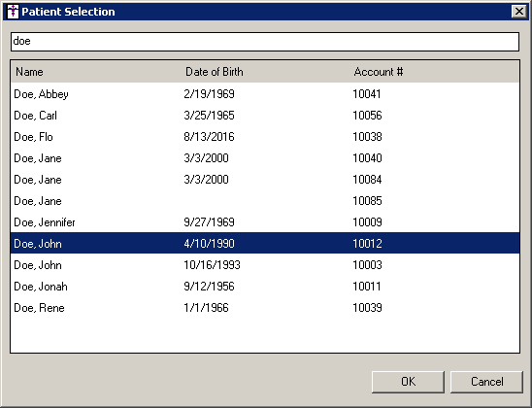532x408 pixels.
Task: Click the Patient Selection title bar icon
Action: (x=13, y=12)
